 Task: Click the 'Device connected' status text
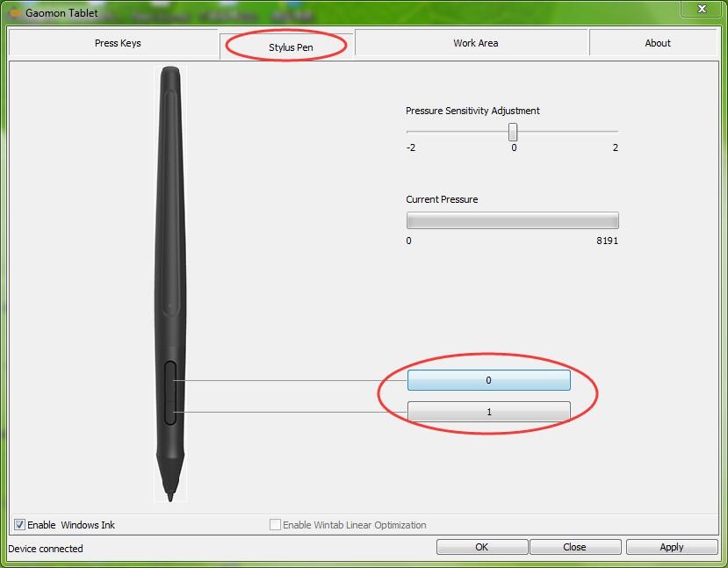[46, 549]
